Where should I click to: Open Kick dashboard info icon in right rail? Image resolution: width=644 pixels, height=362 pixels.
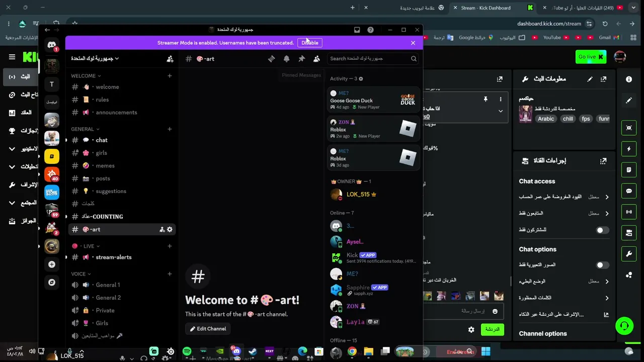pyautogui.click(x=629, y=79)
